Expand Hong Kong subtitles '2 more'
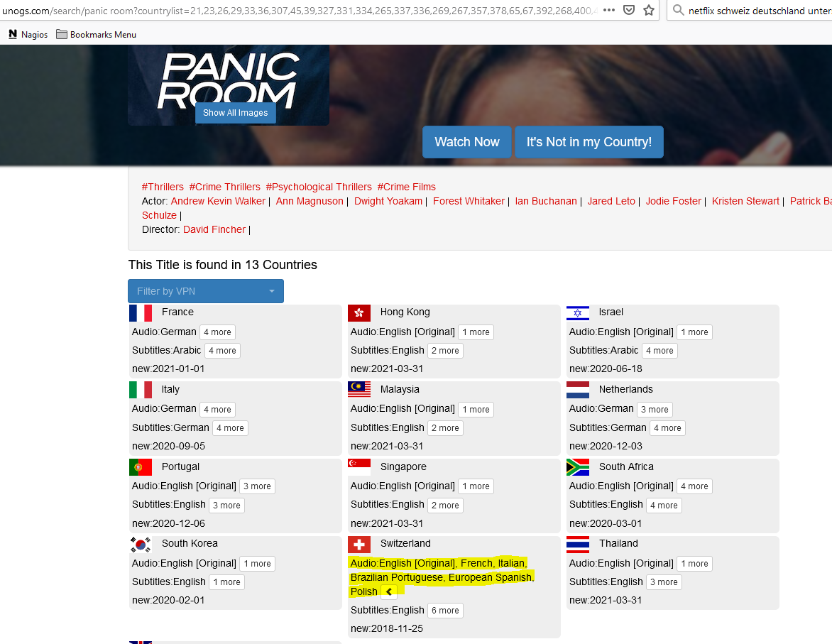The image size is (832, 644). tap(445, 351)
